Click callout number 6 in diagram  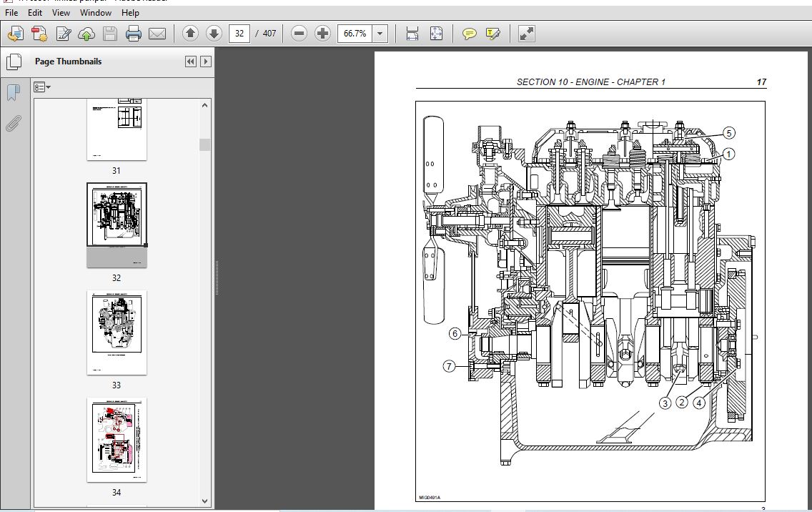(x=455, y=333)
